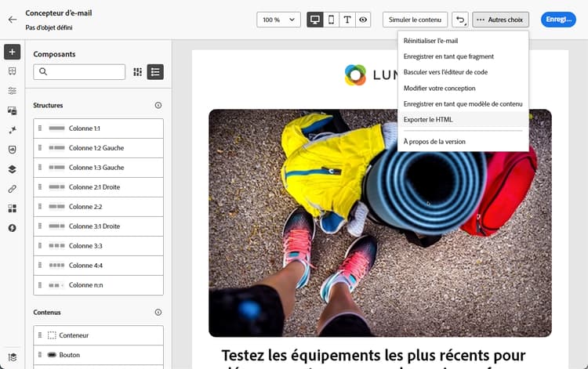The height and width of the screenshot is (369, 588).
Task: Open the asset picker image icon
Action: click(x=12, y=110)
